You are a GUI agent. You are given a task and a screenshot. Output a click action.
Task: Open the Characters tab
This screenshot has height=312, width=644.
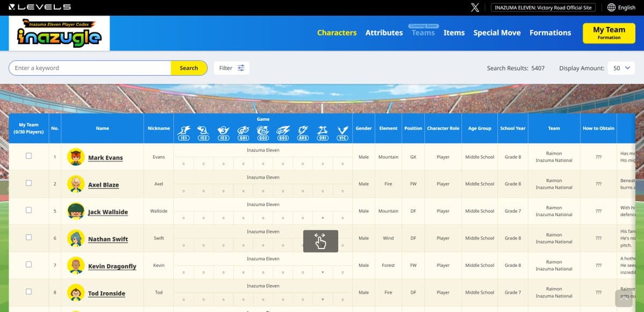click(x=337, y=33)
